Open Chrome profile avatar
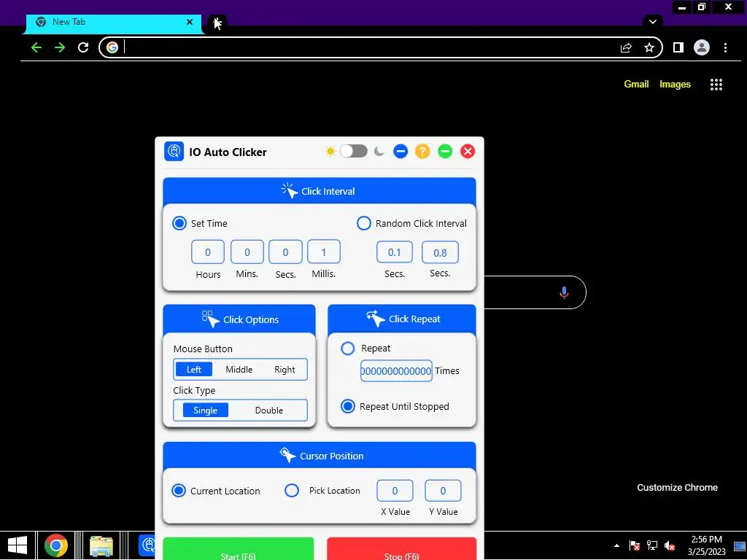Image resolution: width=747 pixels, height=560 pixels. tap(702, 47)
